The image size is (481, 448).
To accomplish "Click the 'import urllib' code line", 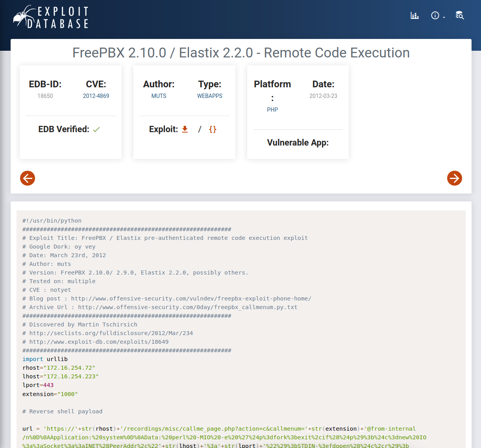I will click(45, 359).
